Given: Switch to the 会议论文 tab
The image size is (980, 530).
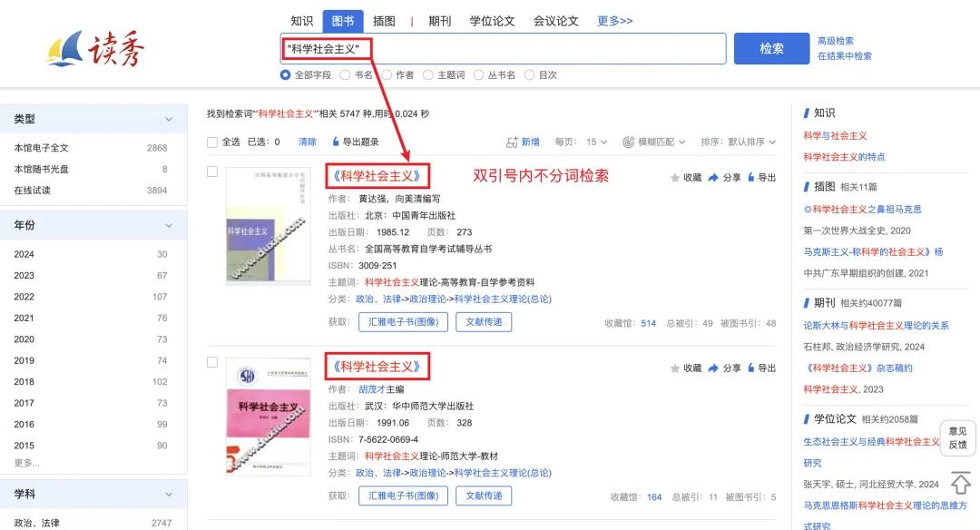Looking at the screenshot, I should click(x=555, y=21).
